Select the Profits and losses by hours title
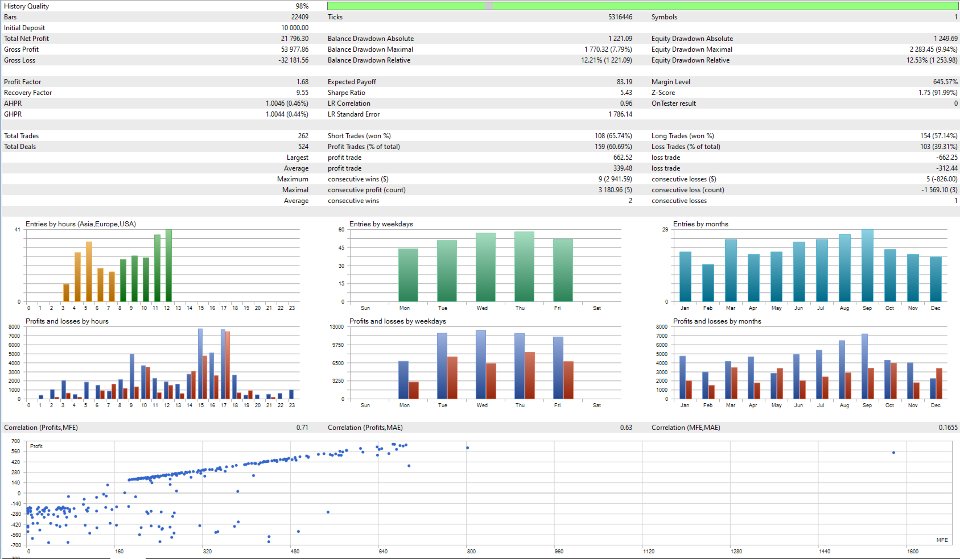 (x=67, y=321)
